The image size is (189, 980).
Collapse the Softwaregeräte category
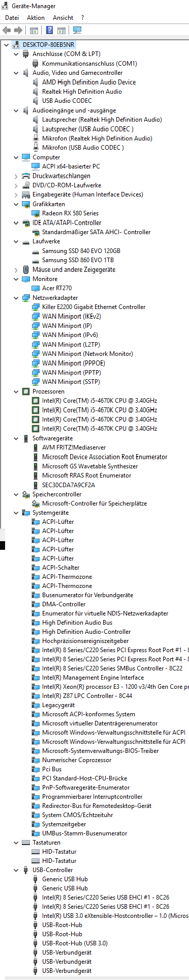16,438
